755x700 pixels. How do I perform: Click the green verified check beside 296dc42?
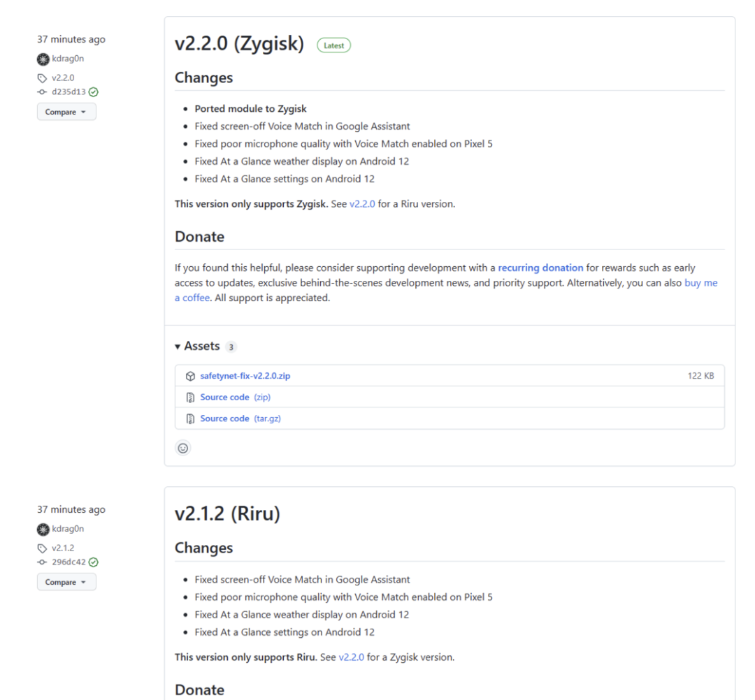94,562
